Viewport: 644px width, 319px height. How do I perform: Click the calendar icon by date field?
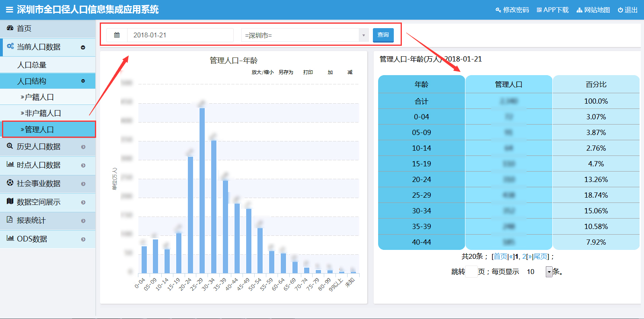tap(117, 35)
